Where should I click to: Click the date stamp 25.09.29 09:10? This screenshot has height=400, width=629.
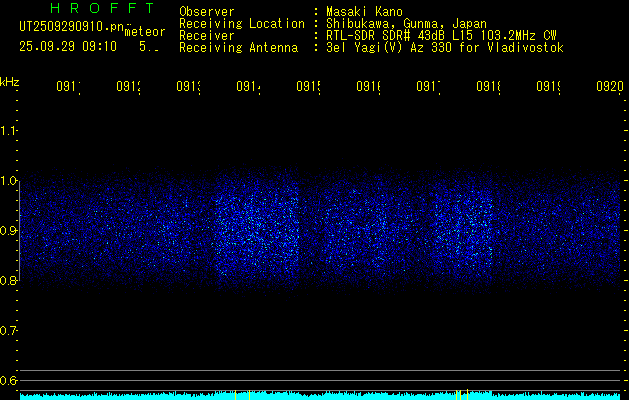point(68,47)
